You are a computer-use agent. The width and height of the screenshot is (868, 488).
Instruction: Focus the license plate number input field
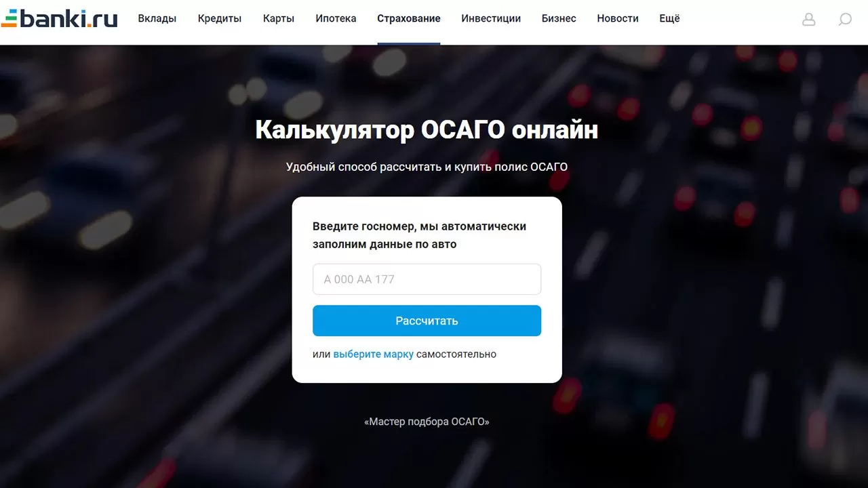427,279
